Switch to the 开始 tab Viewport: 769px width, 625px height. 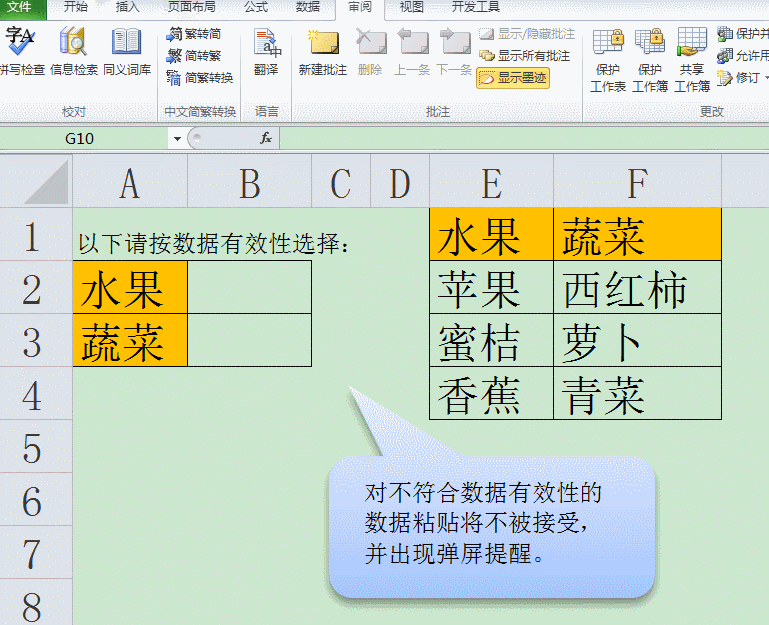[76, 7]
